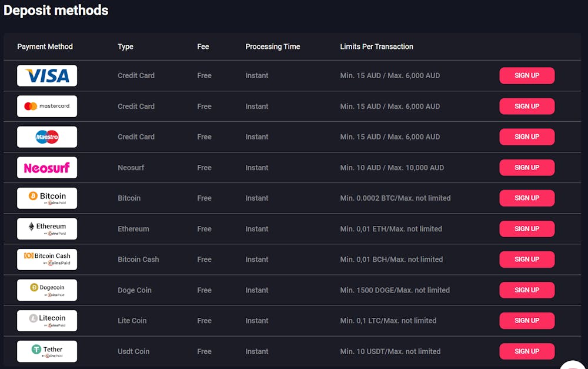Click the Deposit methods heading

point(56,11)
